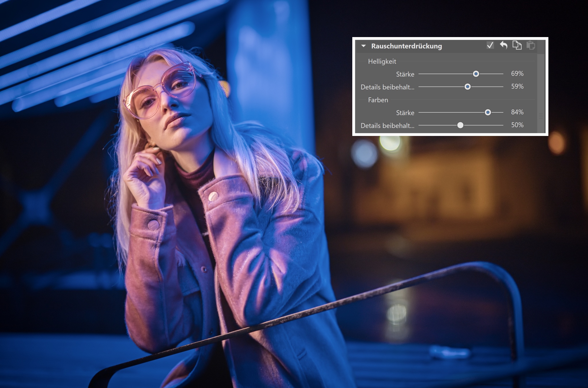Click the Farben Stärke slider handle

(488, 112)
